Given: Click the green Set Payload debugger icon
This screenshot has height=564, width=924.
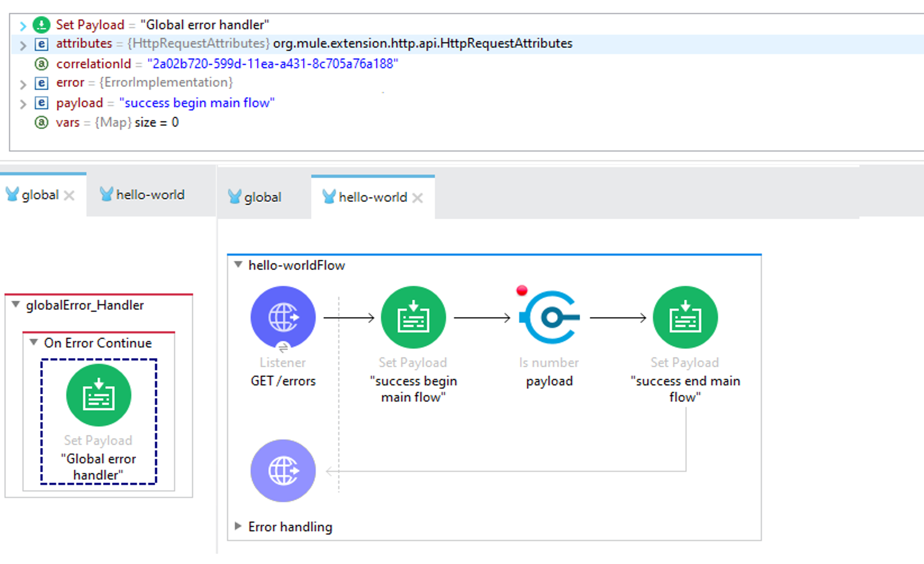Looking at the screenshot, I should (42, 25).
